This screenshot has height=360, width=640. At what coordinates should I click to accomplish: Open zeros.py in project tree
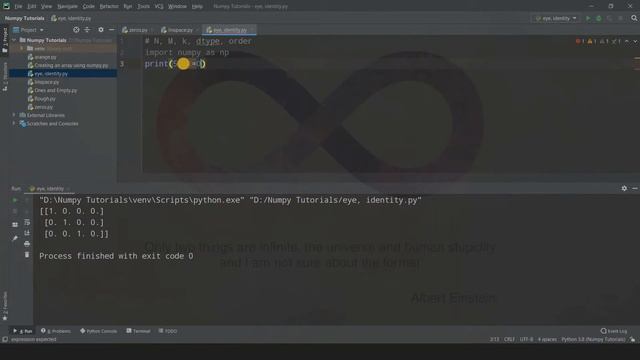43,107
